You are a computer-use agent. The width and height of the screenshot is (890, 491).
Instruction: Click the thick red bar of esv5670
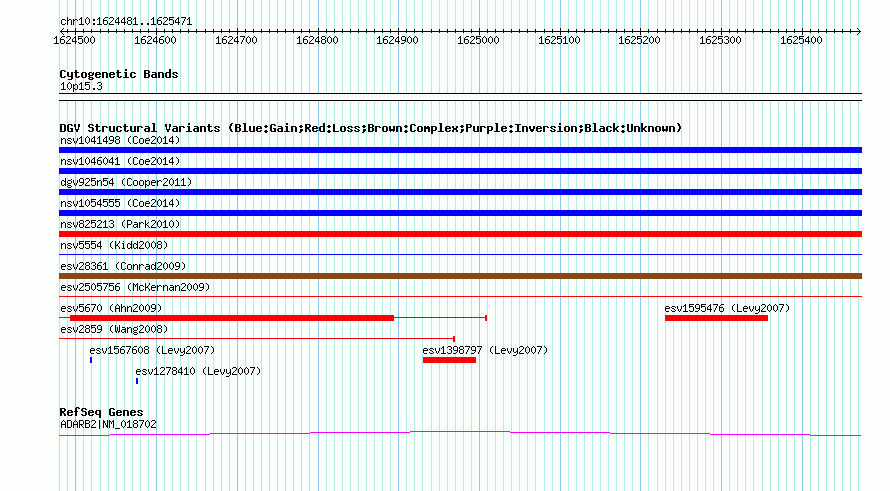[232, 318]
